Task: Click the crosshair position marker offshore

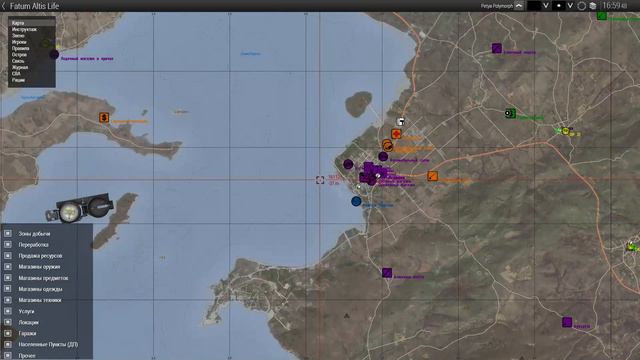Action: pyautogui.click(x=320, y=180)
